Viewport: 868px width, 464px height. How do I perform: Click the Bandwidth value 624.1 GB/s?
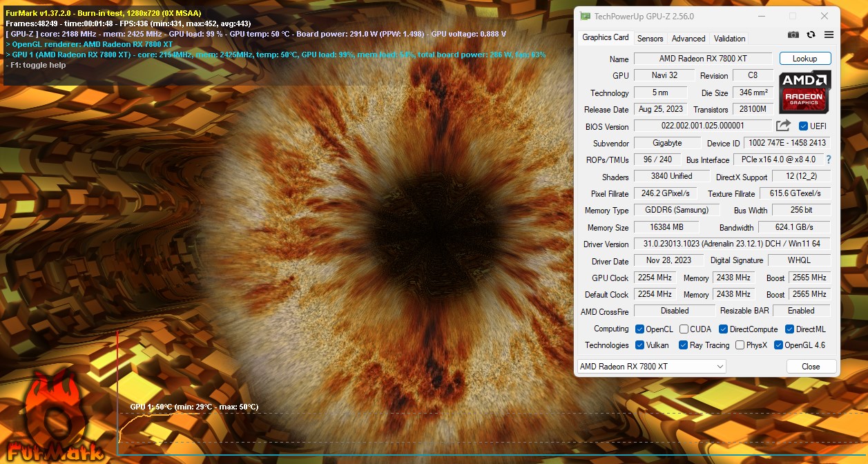click(x=794, y=227)
